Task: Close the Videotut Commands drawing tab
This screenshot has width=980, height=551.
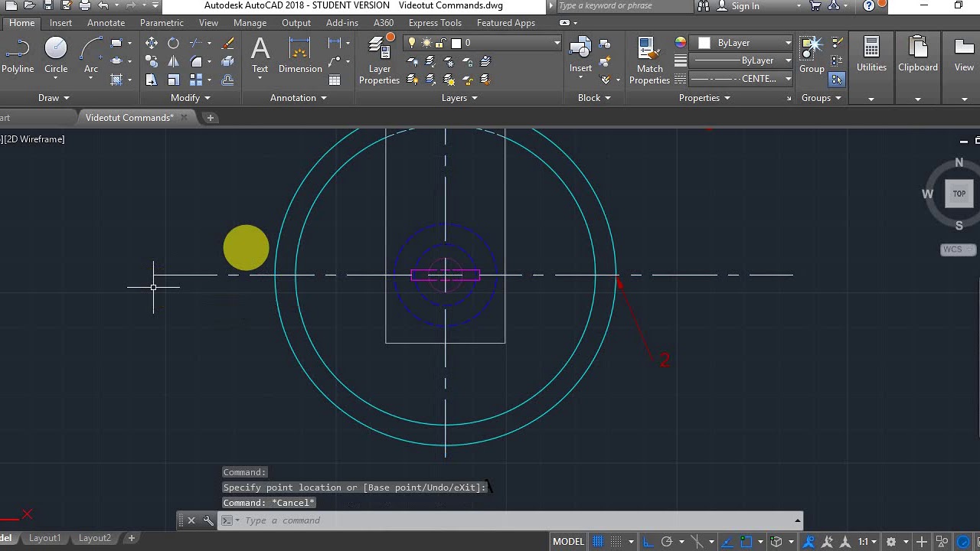Action: tap(185, 118)
